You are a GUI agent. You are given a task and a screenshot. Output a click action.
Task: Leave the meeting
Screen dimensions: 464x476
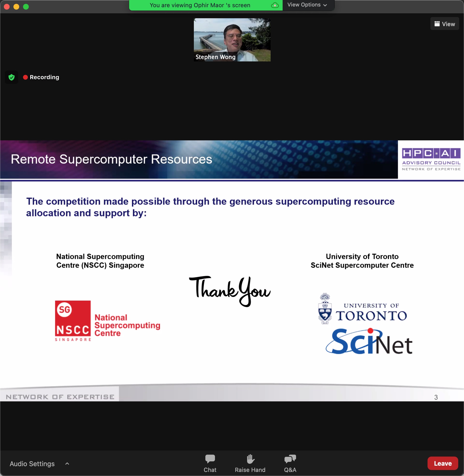(443, 463)
